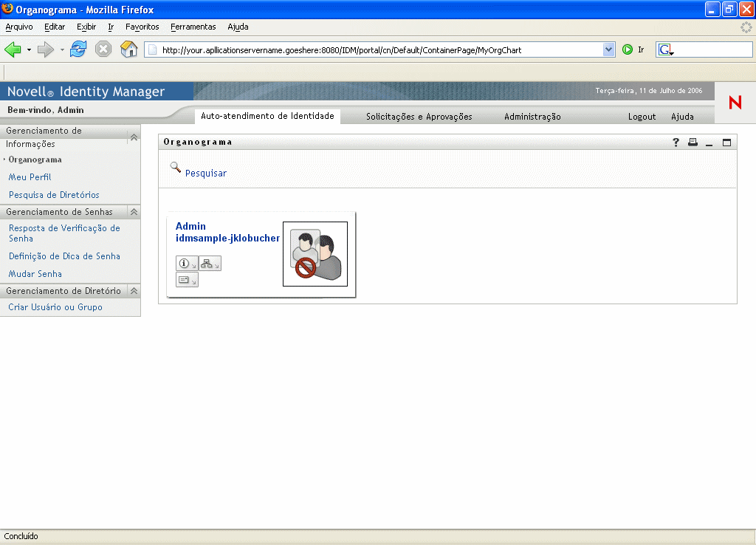Open the Editar menu

point(55,27)
